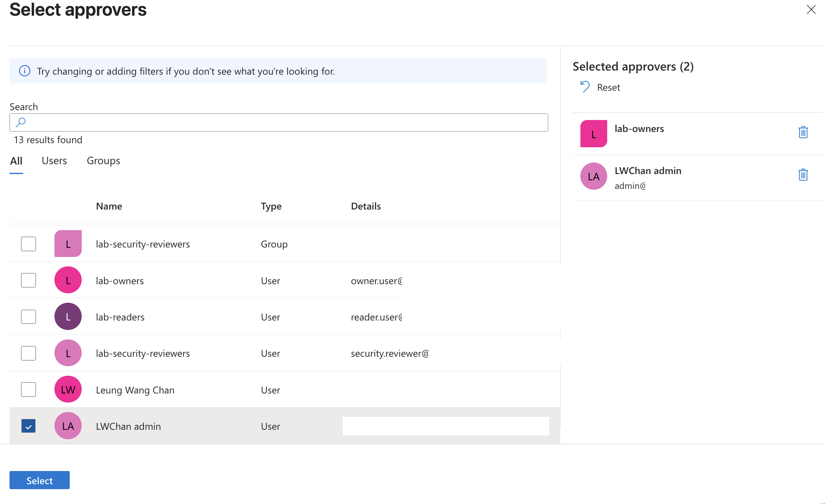Click the security.reviewer@ details text

pos(390,353)
